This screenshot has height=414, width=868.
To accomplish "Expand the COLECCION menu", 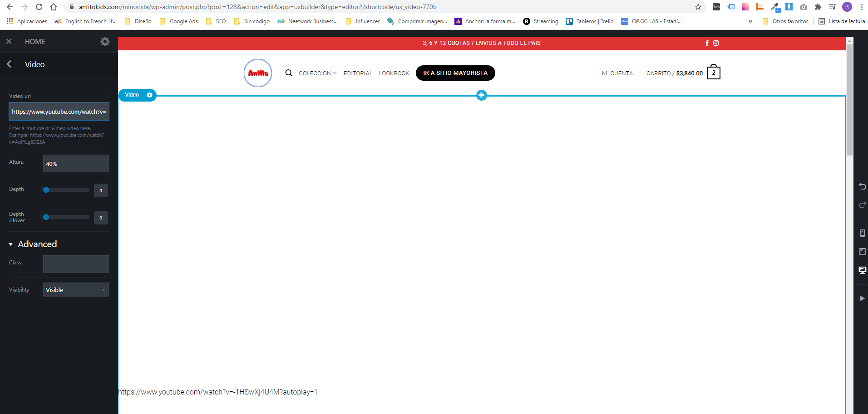I will pos(318,73).
